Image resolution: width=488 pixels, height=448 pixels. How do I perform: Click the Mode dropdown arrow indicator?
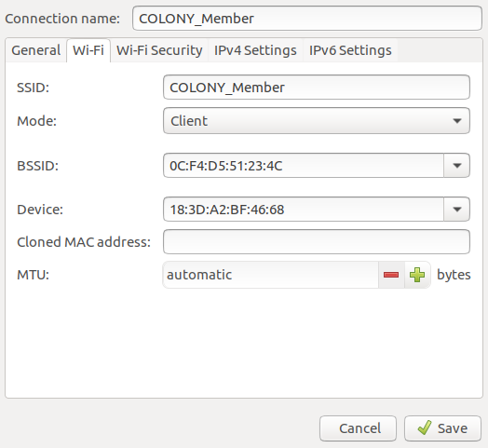click(x=457, y=121)
